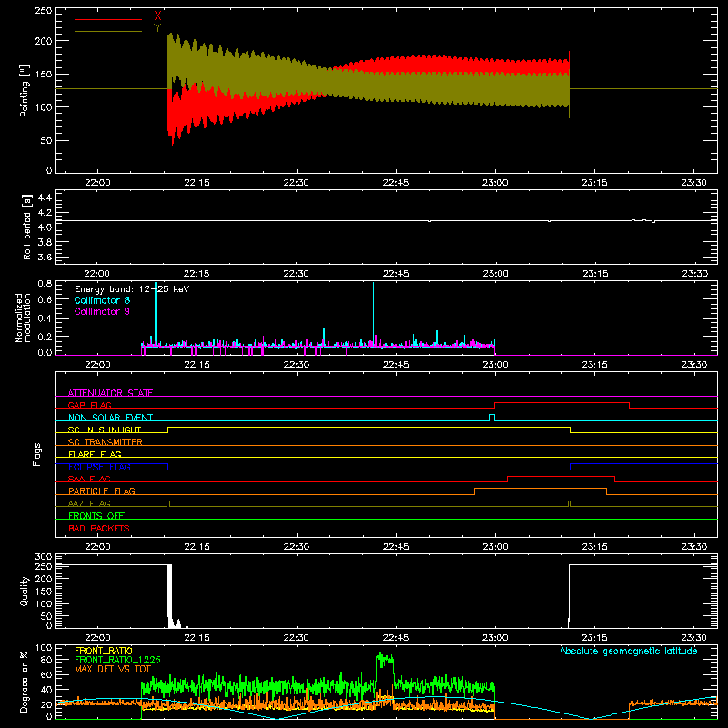The height and width of the screenshot is (728, 728).
Task: Click 22:00 time label under Quality plot
Action: click(97, 638)
